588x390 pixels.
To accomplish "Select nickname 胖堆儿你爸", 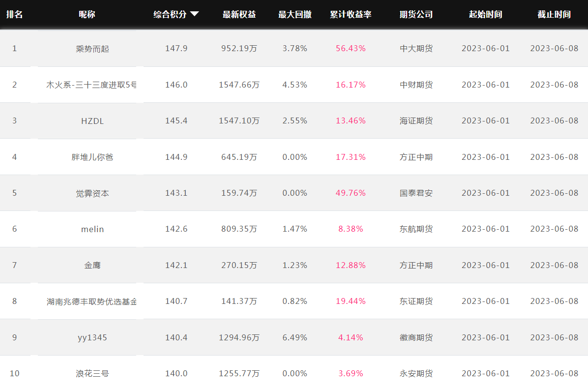I will coord(92,157).
